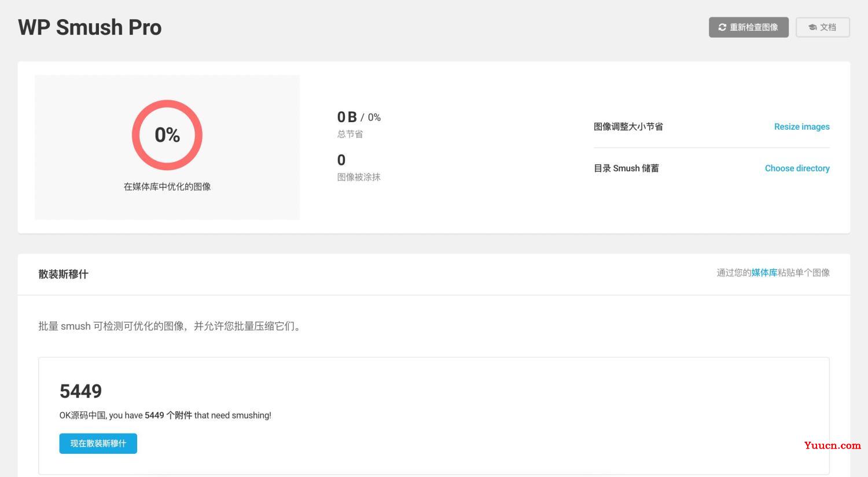
Task: Click the 0 B / 0% total savings value
Action: pyautogui.click(x=359, y=117)
